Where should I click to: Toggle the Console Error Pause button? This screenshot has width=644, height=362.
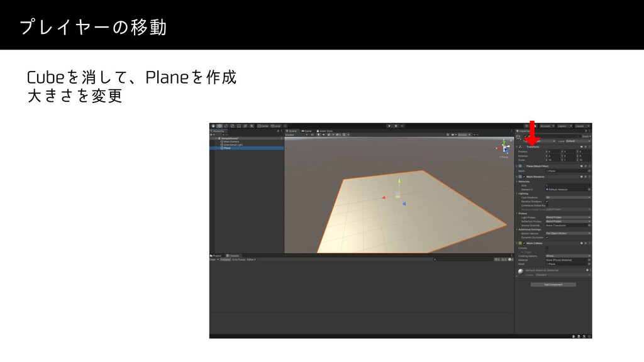238,260
